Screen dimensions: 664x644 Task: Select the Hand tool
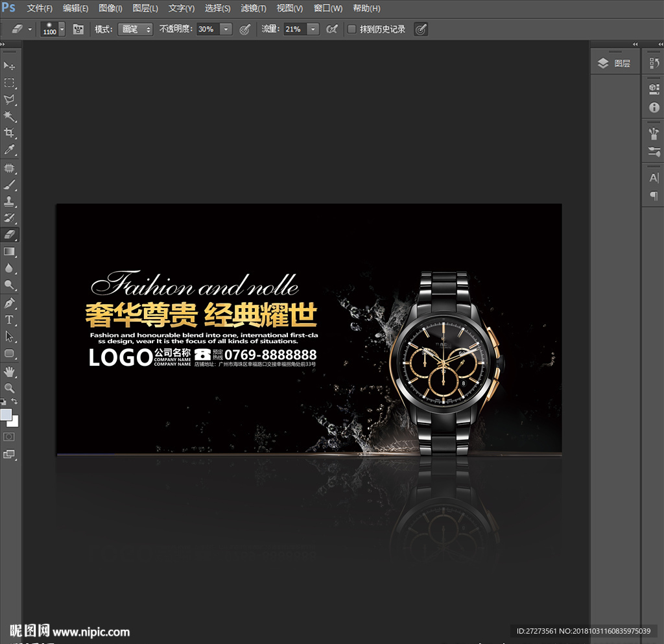(9, 372)
